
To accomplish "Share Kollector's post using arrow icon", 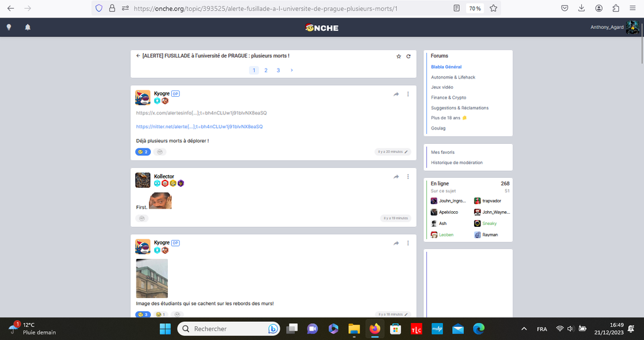I will click(396, 177).
